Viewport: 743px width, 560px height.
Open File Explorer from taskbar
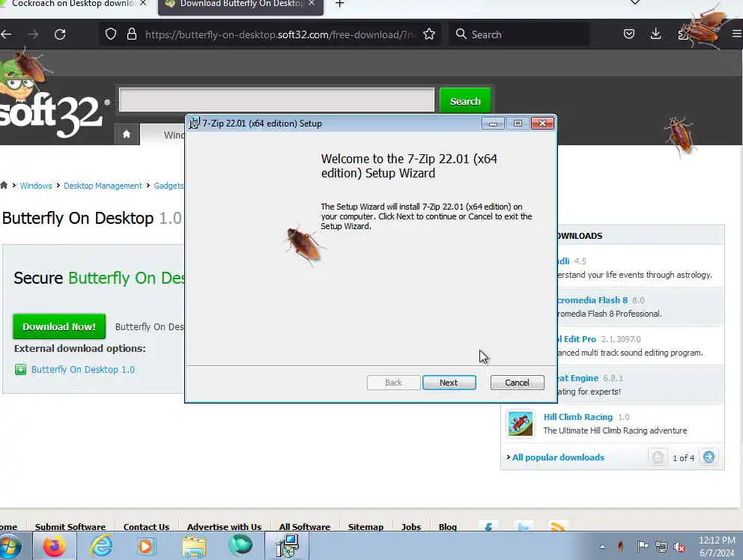[194, 547]
